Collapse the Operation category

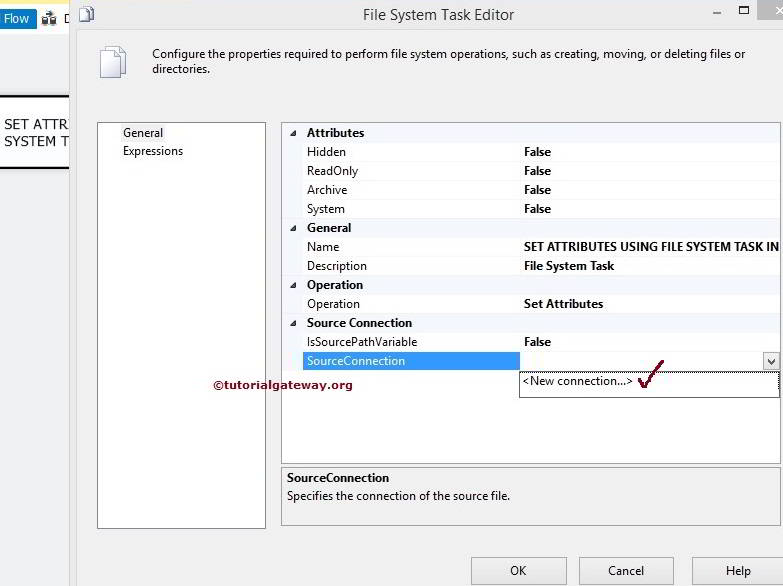pos(294,285)
